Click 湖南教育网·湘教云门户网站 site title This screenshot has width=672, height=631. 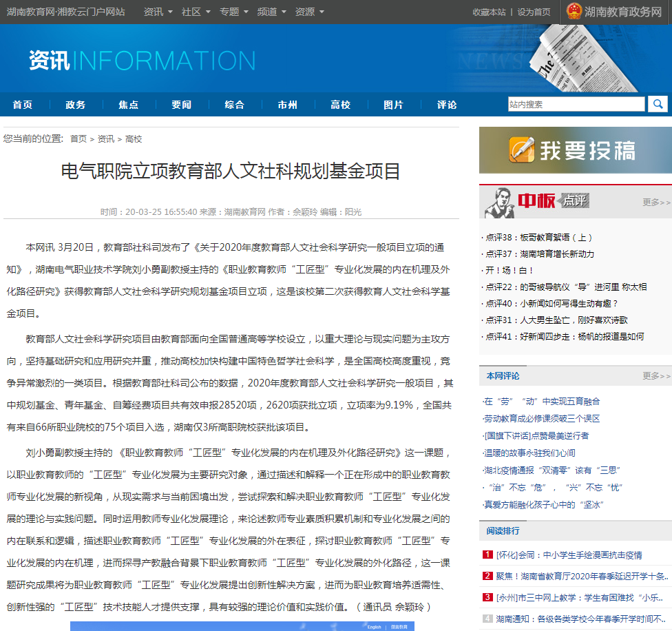[65, 12]
